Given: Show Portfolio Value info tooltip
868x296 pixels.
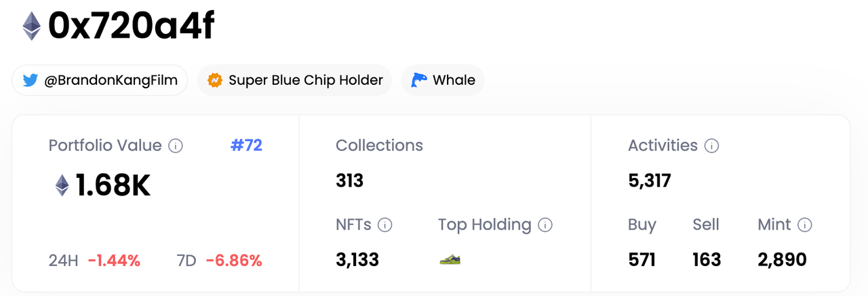Looking at the screenshot, I should 176,145.
